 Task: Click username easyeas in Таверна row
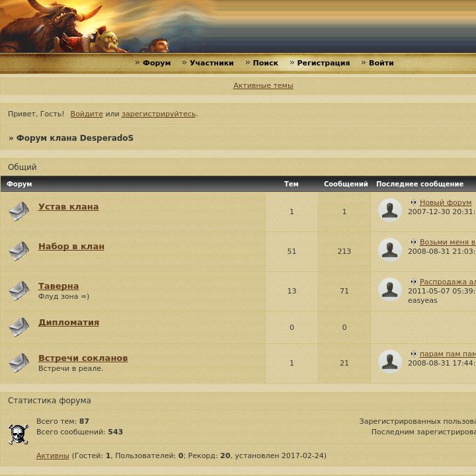coord(422,301)
